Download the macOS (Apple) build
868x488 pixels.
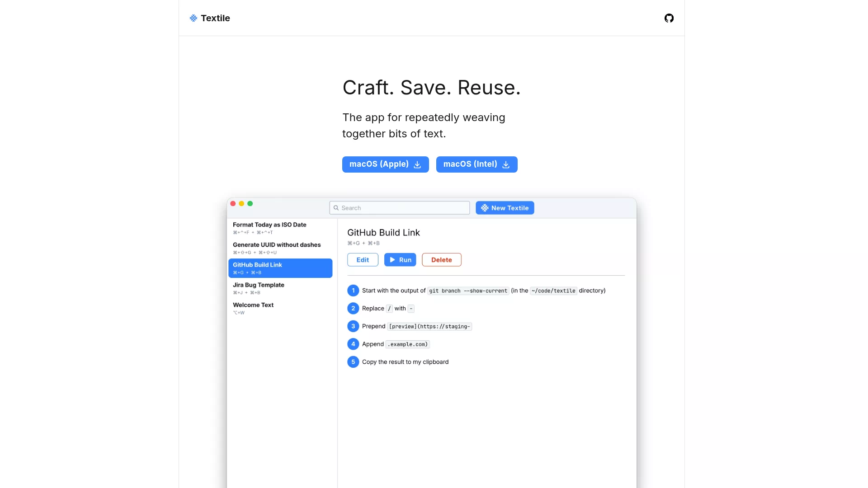[x=386, y=164]
